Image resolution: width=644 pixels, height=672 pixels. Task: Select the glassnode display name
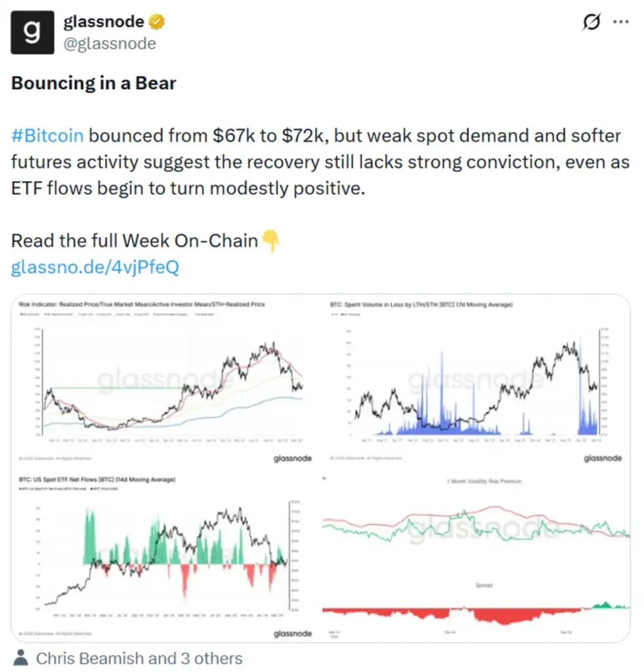tap(103, 20)
